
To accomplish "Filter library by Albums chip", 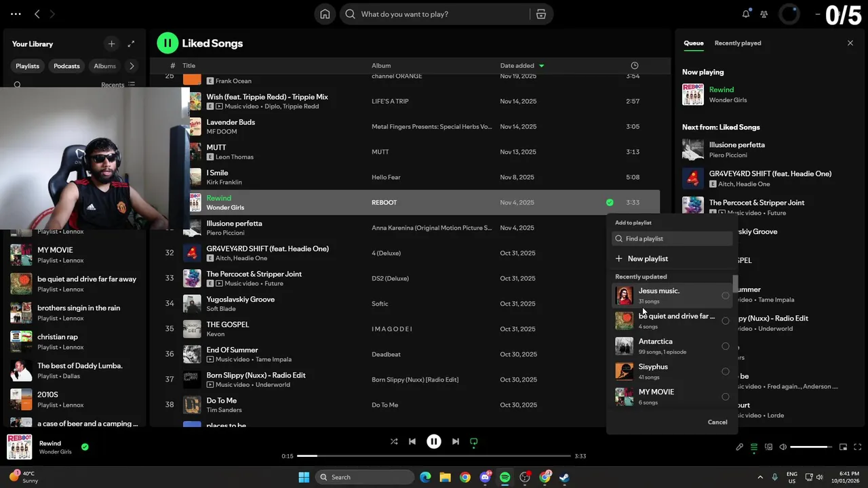I will pos(104,66).
